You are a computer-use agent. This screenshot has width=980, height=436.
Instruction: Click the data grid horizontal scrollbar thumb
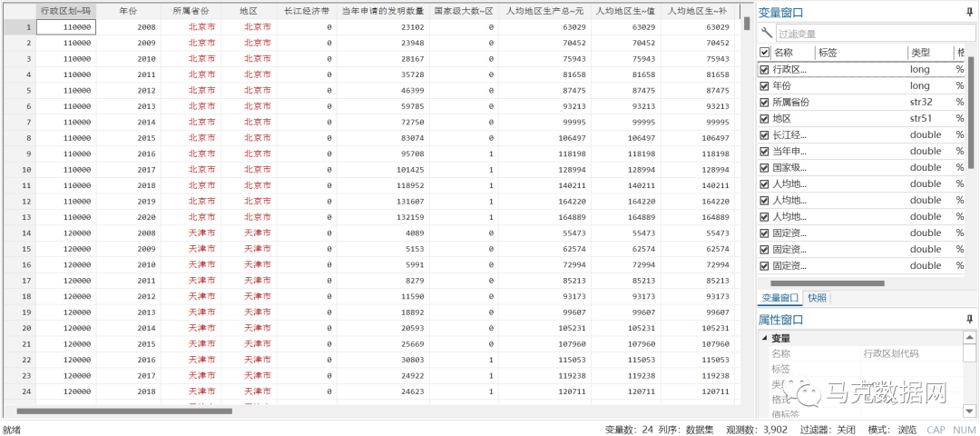click(123, 411)
